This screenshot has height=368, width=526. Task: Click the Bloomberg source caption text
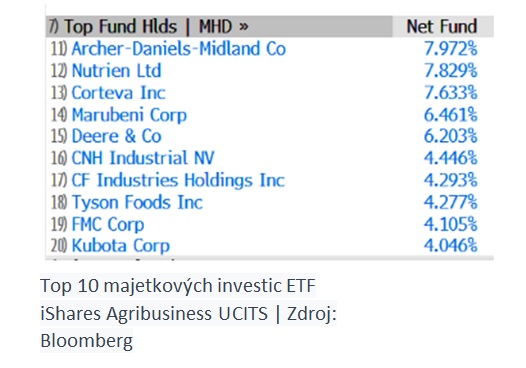pyautogui.click(x=87, y=341)
